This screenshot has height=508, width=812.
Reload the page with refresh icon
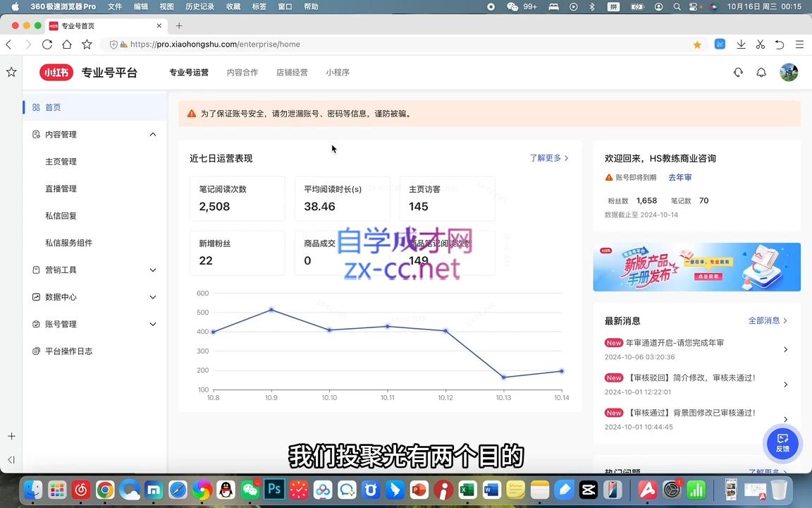coord(47,44)
